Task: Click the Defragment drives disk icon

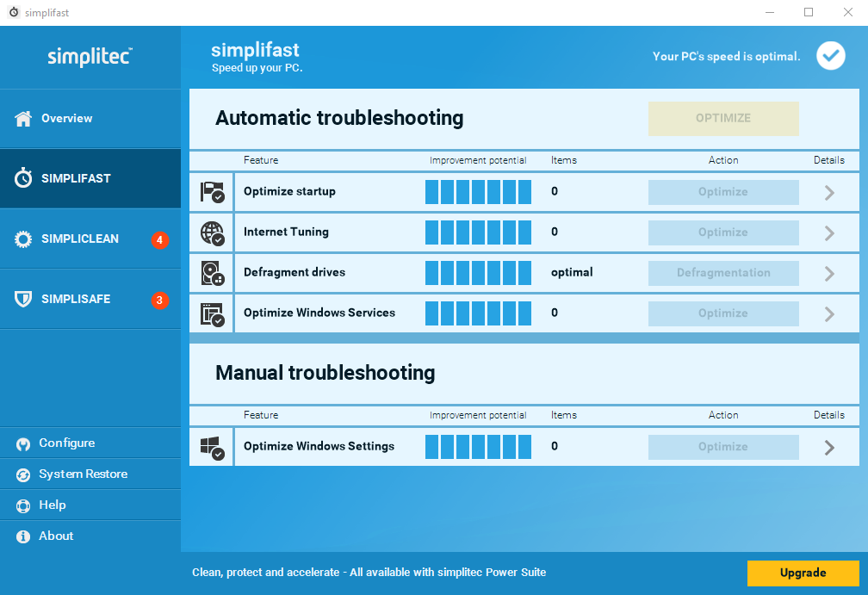Action: point(212,273)
